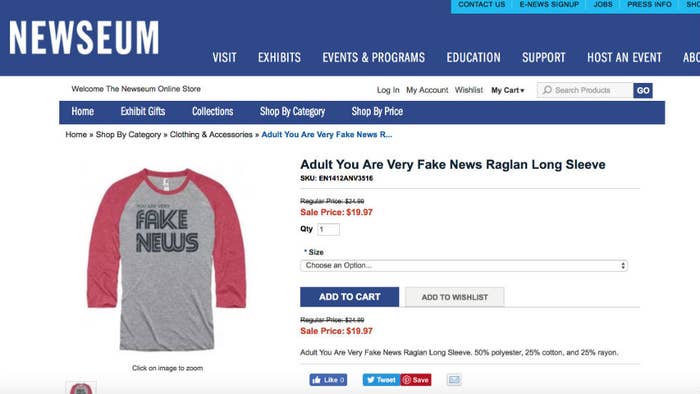Email this product via envelope icon

pyautogui.click(x=454, y=380)
